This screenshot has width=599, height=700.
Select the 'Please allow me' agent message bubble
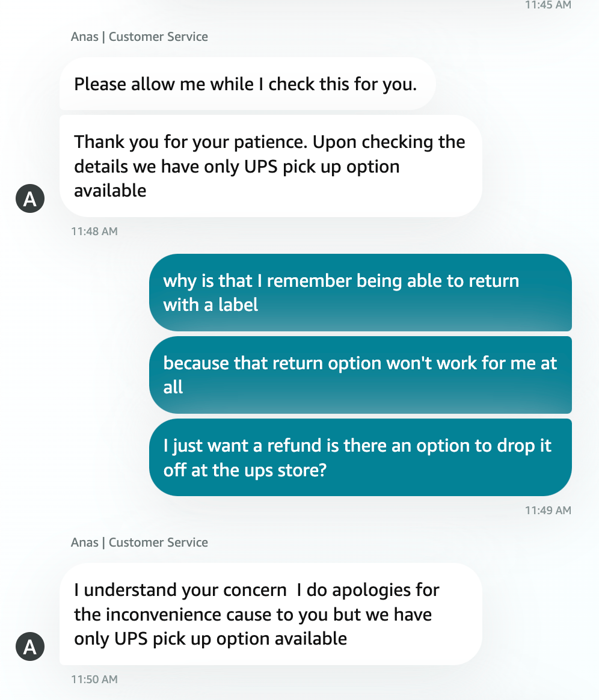247,84
